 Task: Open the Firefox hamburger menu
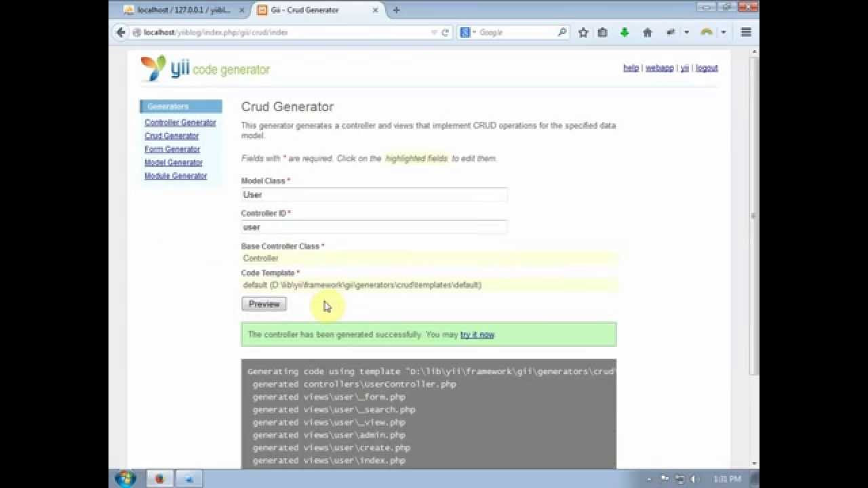click(x=746, y=32)
